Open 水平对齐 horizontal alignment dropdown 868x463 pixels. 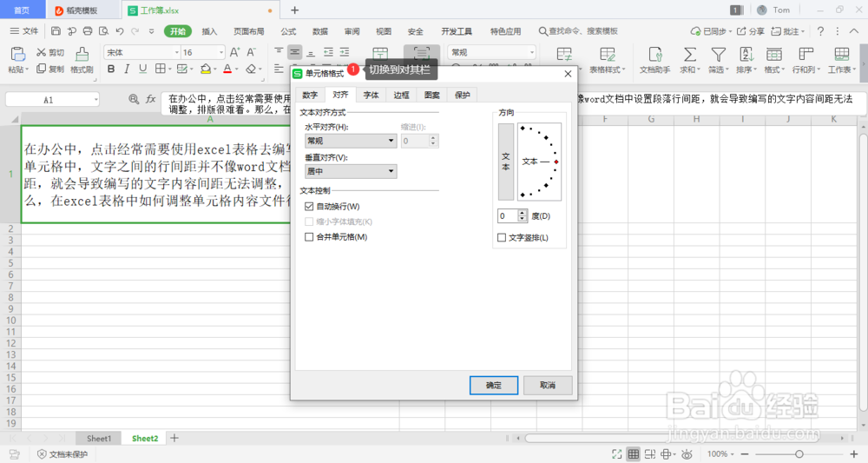coord(351,141)
